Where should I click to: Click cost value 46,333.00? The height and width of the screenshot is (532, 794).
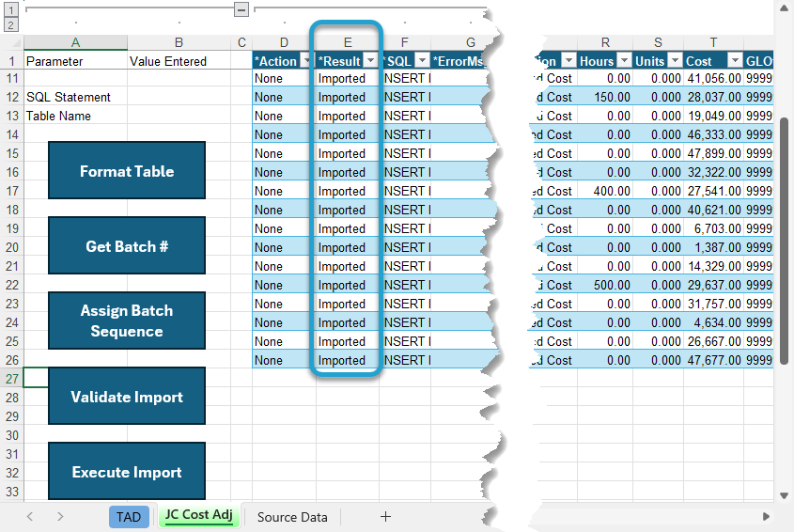tap(713, 134)
